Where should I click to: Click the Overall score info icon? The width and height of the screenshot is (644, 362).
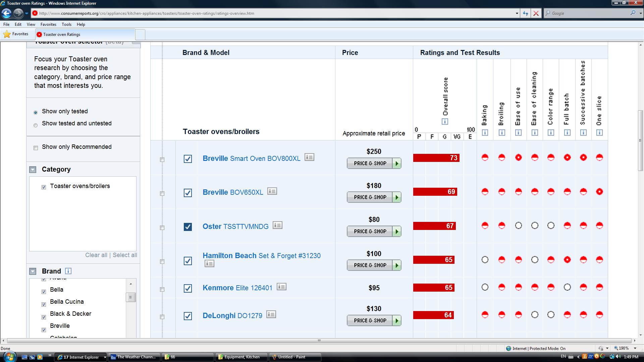tap(445, 122)
